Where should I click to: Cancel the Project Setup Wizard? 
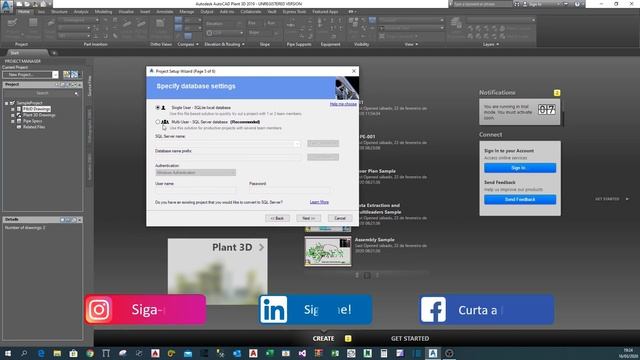click(340, 218)
